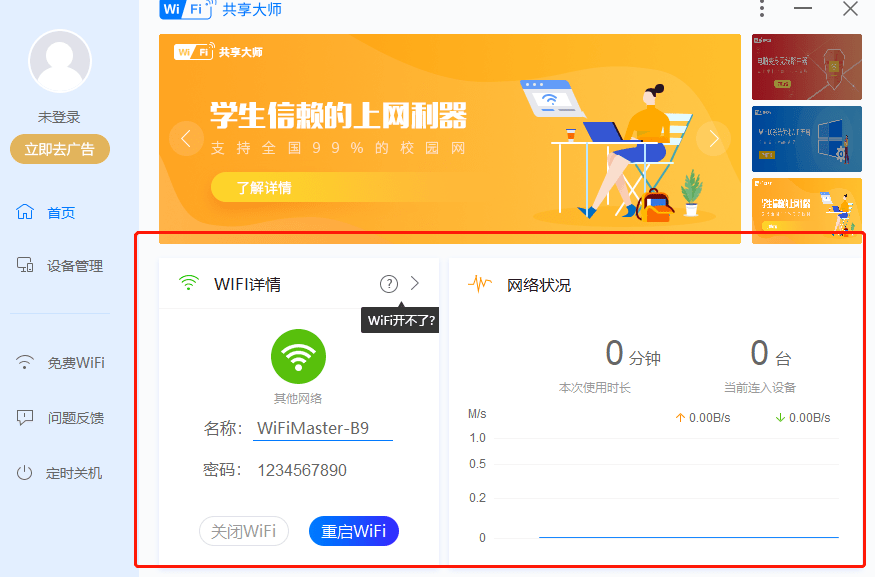Click the WiFi icon beside 免费WiFi
The width and height of the screenshot is (875, 577).
point(25,362)
